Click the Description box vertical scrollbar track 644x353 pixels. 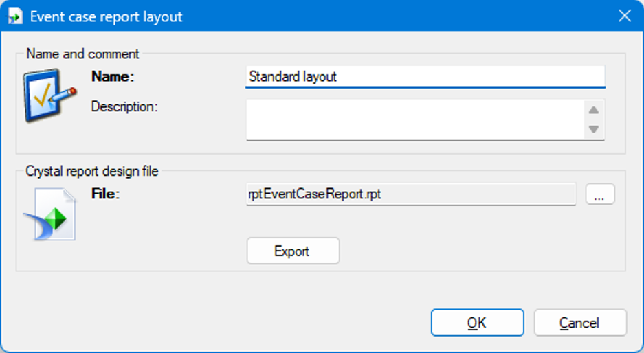pyautogui.click(x=594, y=119)
